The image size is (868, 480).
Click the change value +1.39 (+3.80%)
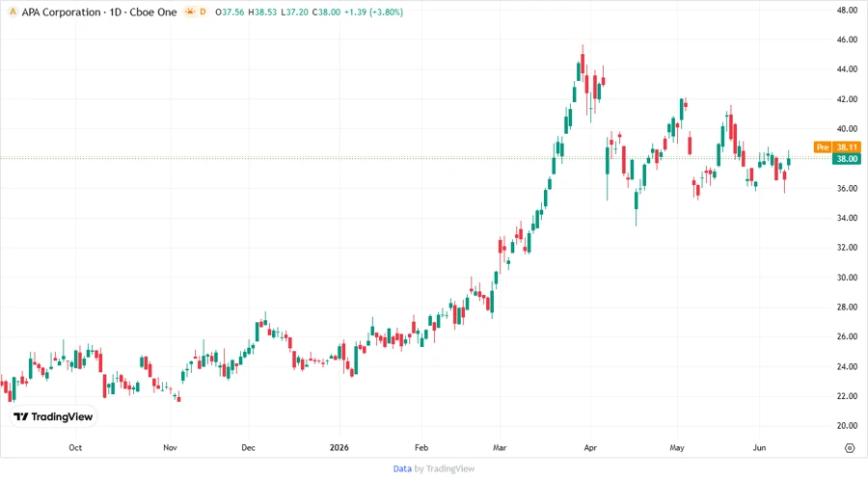(x=373, y=13)
